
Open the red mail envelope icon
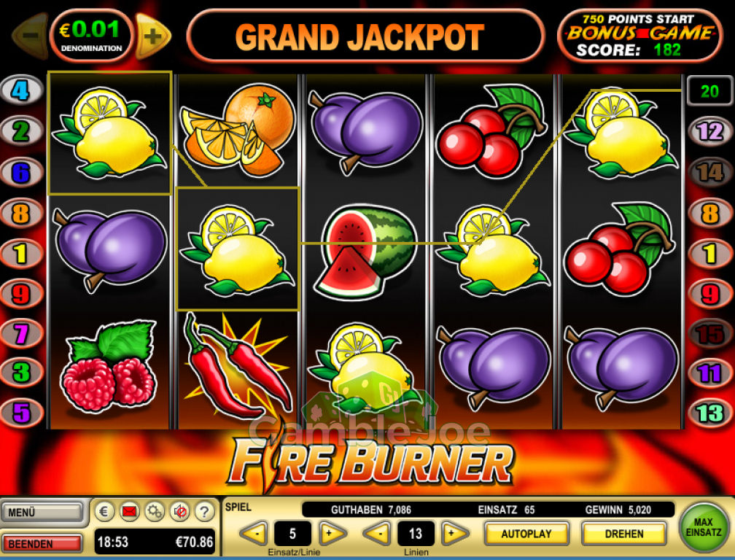coord(129,511)
